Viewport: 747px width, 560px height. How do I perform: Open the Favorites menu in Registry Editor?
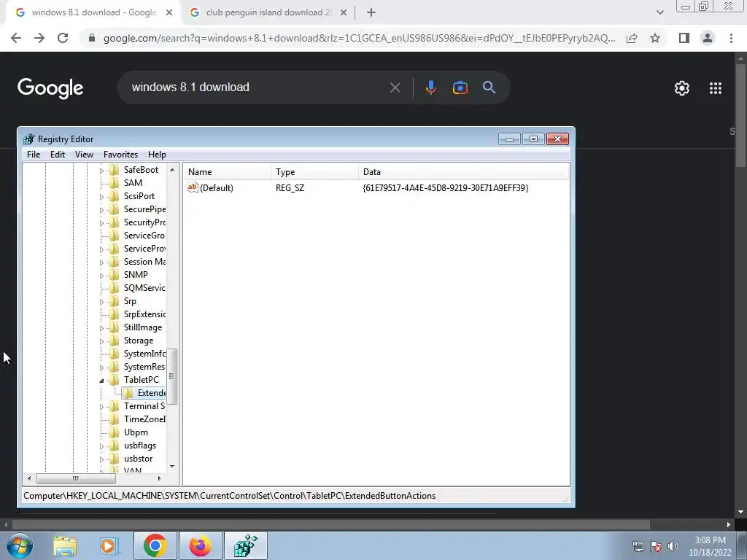(x=120, y=155)
